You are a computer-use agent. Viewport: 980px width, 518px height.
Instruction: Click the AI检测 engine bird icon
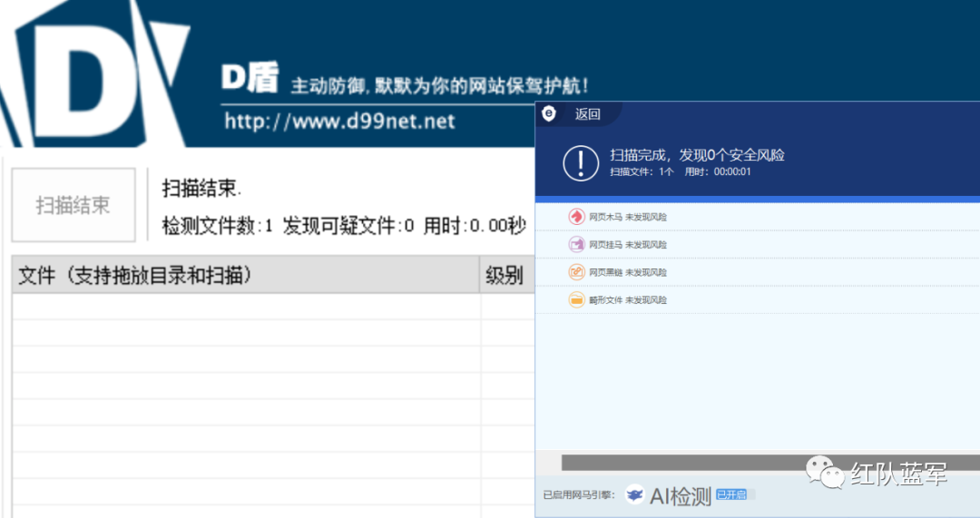click(635, 495)
